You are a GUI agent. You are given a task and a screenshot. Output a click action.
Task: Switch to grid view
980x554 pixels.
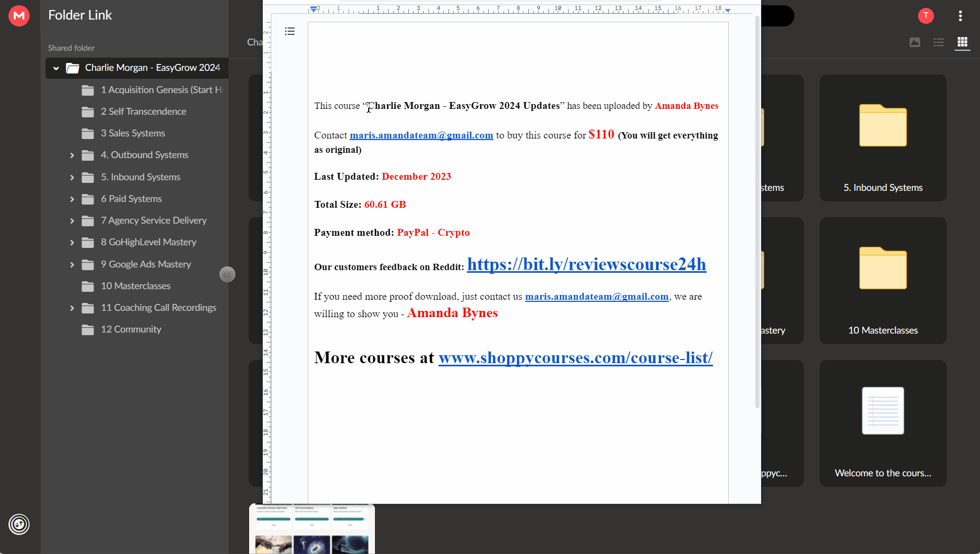pos(963,42)
